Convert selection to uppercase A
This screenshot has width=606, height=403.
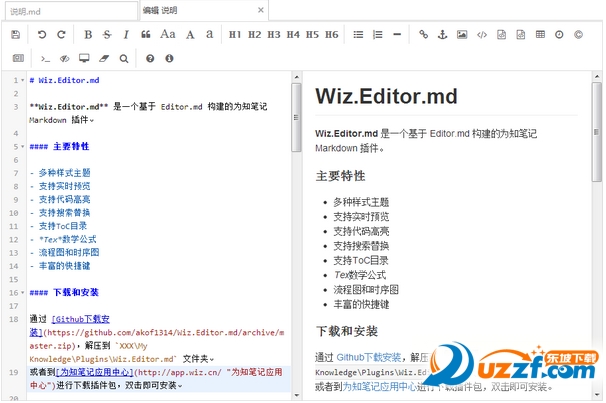[x=190, y=35]
